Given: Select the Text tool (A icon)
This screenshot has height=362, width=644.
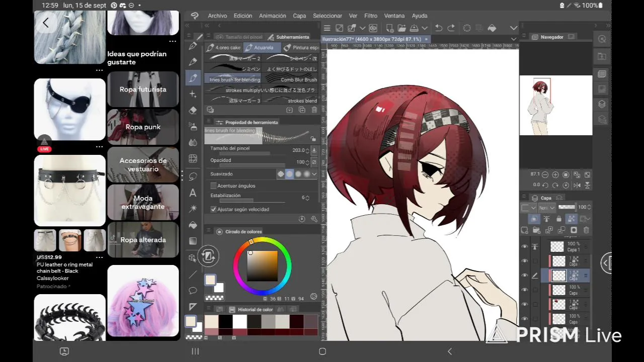Looking at the screenshot, I should [193, 193].
